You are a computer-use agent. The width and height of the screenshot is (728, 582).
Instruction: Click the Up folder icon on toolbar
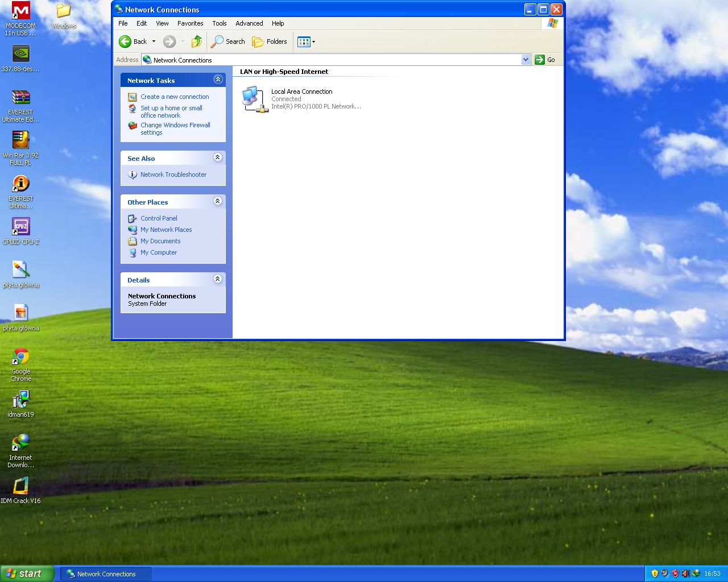point(196,41)
